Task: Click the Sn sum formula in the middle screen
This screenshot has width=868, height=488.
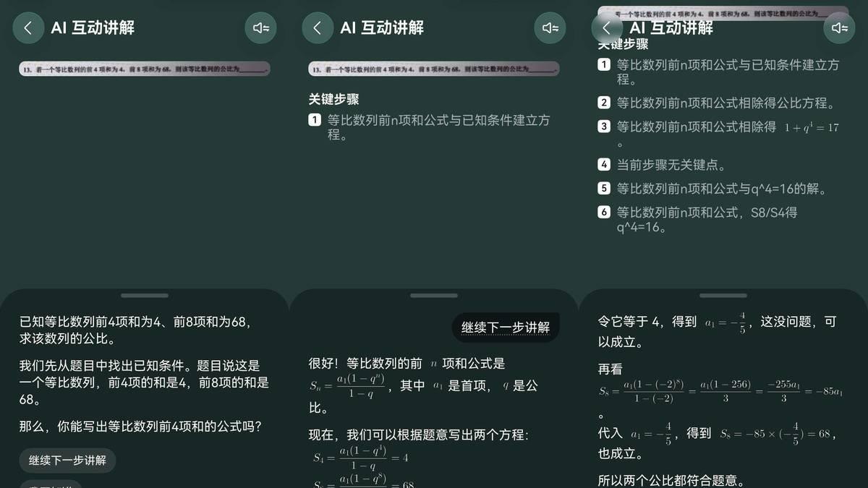Action: 349,387
